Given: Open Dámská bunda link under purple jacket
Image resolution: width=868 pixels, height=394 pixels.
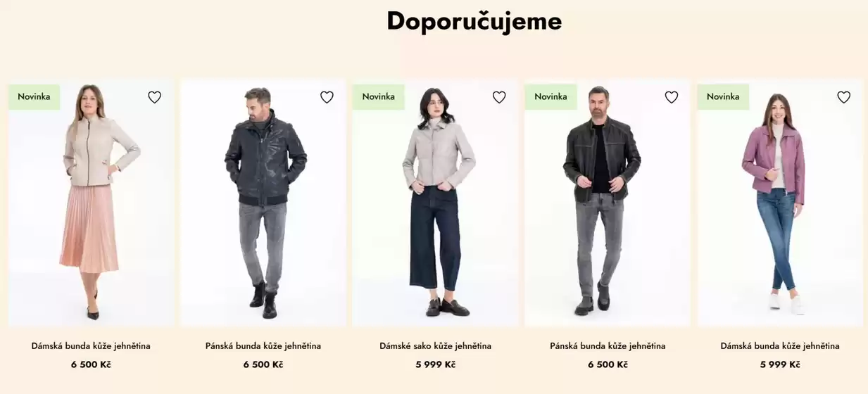Looking at the screenshot, I should (780, 346).
